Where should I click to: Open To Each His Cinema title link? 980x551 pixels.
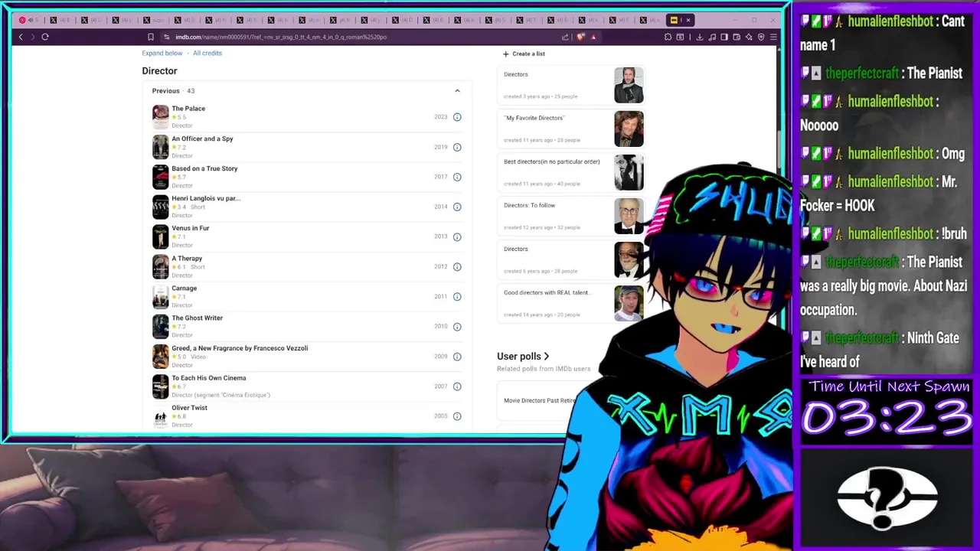[x=208, y=377]
